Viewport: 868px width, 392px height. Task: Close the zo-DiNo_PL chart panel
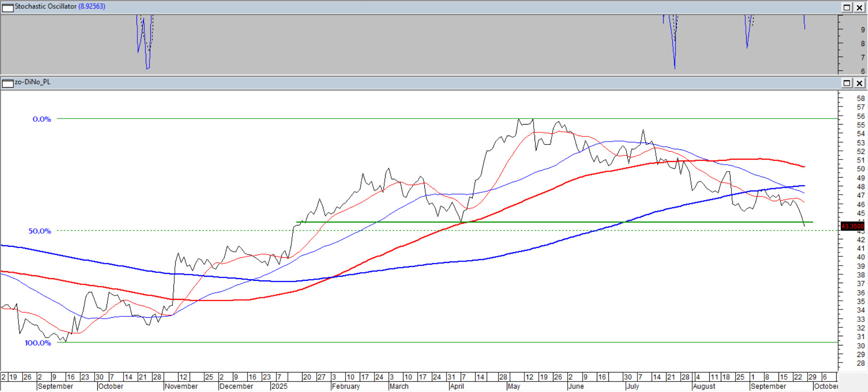tap(860, 83)
